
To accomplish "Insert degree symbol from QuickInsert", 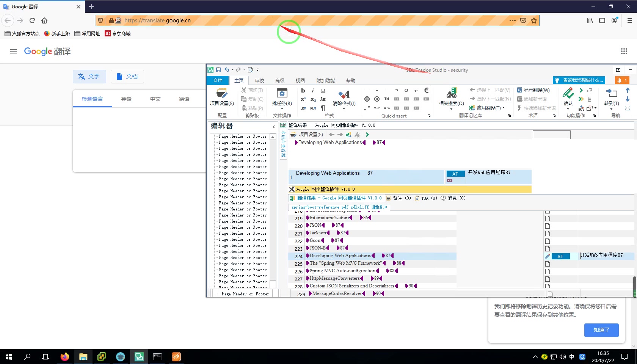I will [406, 90].
